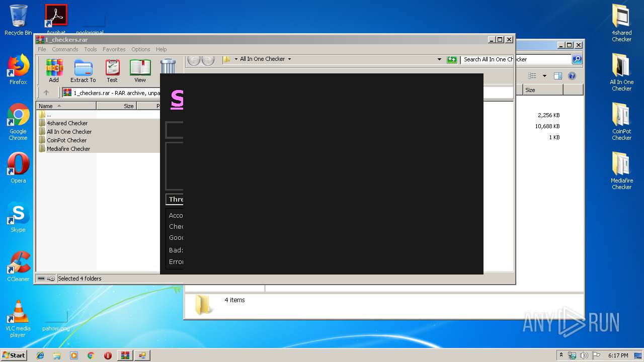
Task: Select the Mediafire Checker desktop folder
Action: click(x=622, y=170)
